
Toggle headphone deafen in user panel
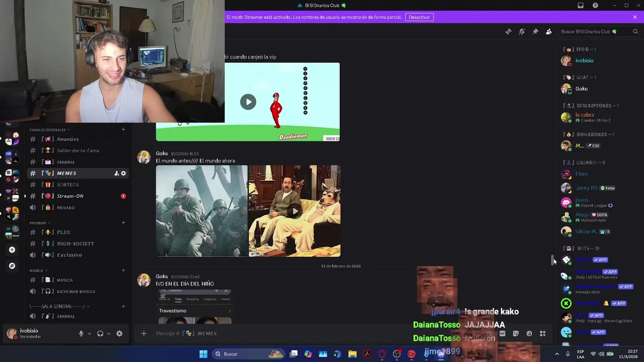point(100,333)
